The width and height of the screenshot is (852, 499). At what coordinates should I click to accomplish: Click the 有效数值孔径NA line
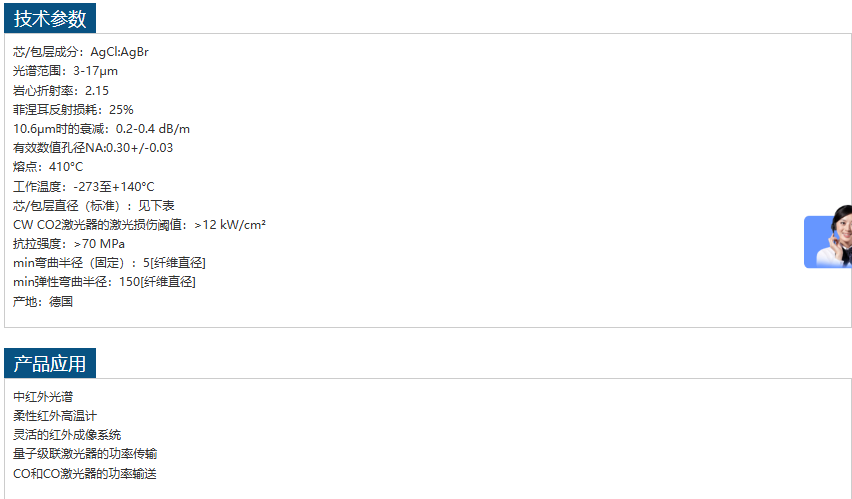[93, 148]
